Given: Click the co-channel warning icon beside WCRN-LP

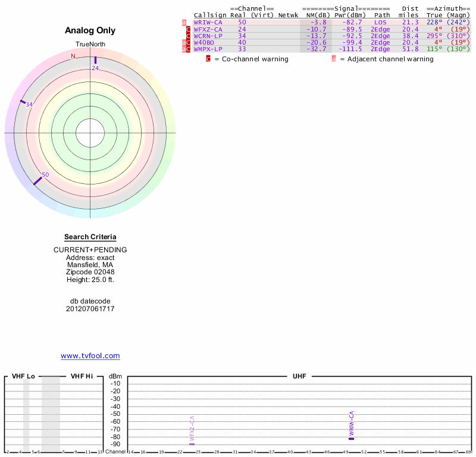Looking at the screenshot, I should 189,36.
